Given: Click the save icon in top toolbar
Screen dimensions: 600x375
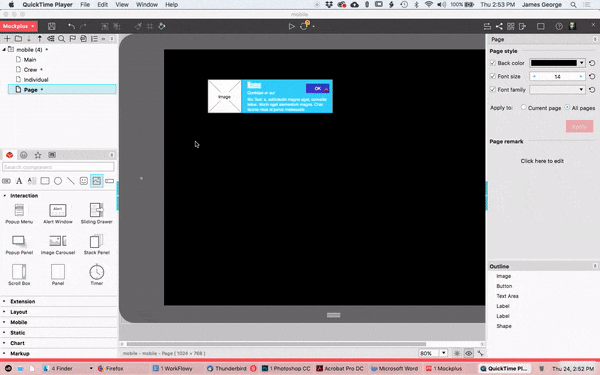Looking at the screenshot, I should (52, 26).
